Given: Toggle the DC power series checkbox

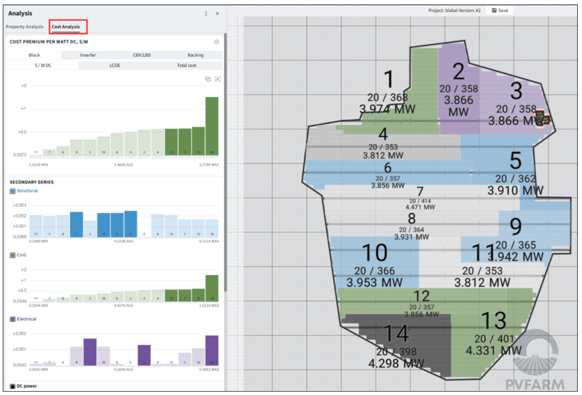Looking at the screenshot, I should tap(13, 386).
